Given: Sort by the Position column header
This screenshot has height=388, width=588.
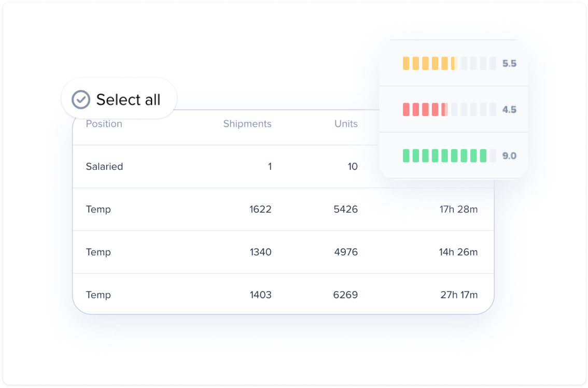Looking at the screenshot, I should pyautogui.click(x=104, y=124).
